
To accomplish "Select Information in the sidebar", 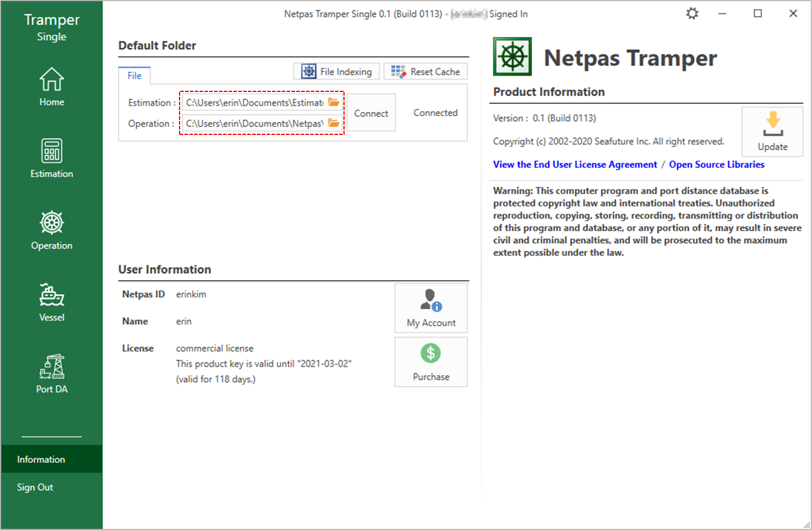I will tap(51, 459).
